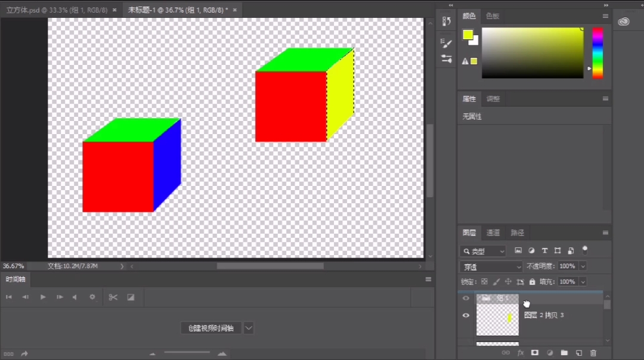Filter layers by type (T) icon

point(544,250)
